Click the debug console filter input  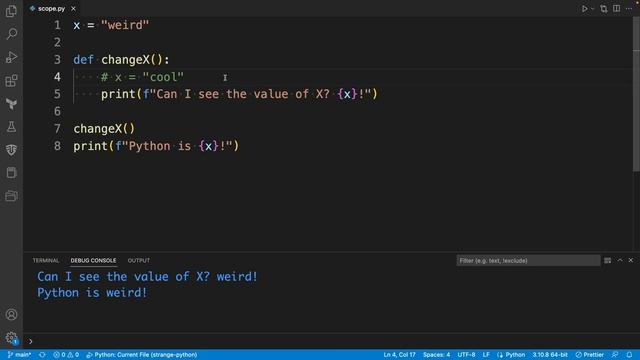coord(528,260)
